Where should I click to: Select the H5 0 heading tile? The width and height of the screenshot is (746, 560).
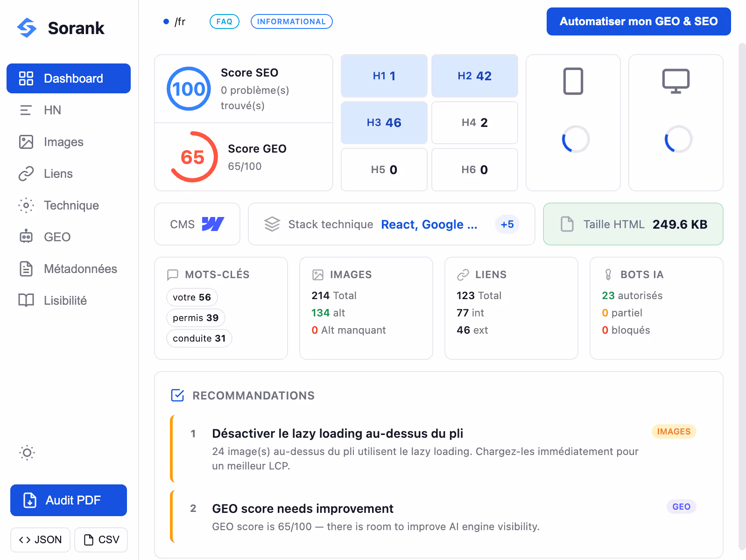tap(384, 170)
